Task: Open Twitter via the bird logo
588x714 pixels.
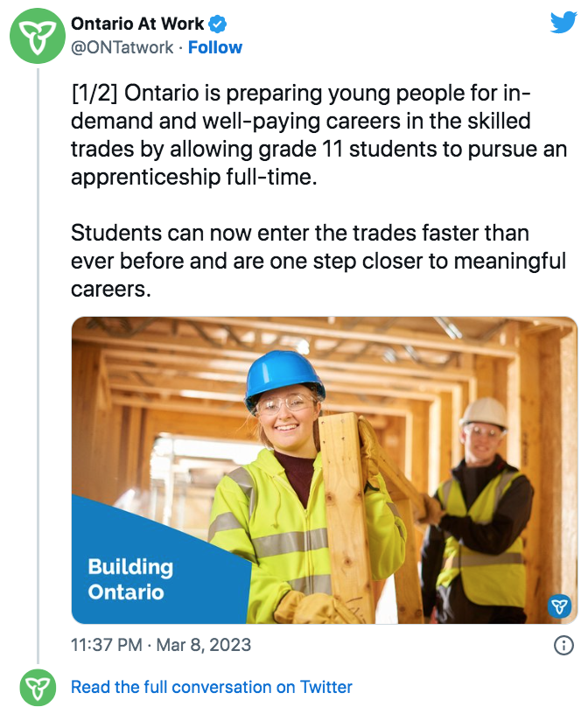Action: click(563, 24)
